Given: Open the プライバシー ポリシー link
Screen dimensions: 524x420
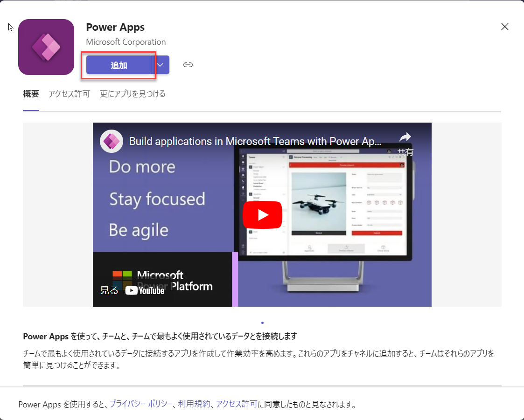Looking at the screenshot, I should point(141,404).
